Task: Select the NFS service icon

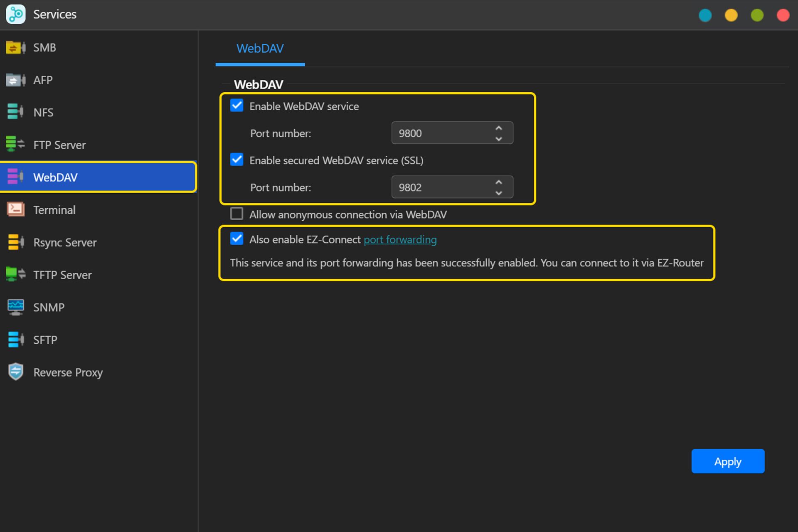Action: click(x=15, y=112)
